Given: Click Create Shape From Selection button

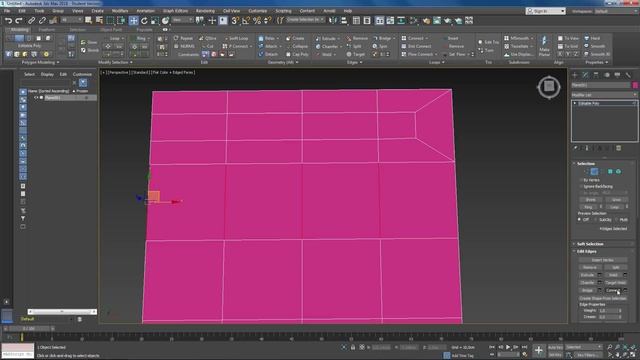Looking at the screenshot, I should click(602, 298).
